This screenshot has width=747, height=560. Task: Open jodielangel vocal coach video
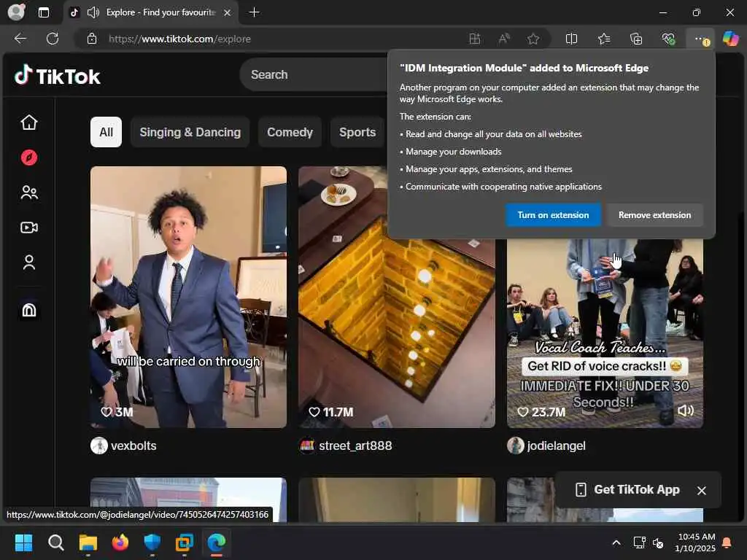[x=605, y=333]
